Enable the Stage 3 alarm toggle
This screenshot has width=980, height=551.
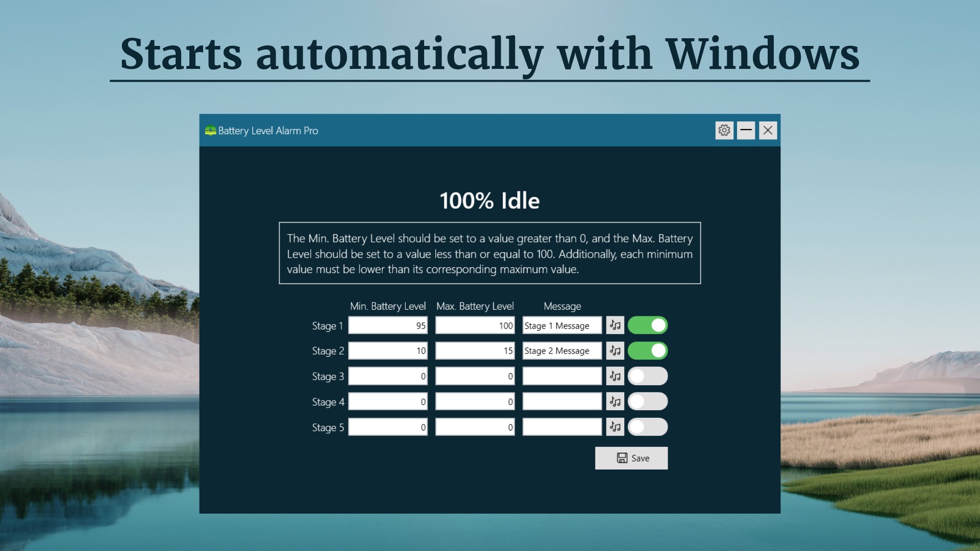648,377
